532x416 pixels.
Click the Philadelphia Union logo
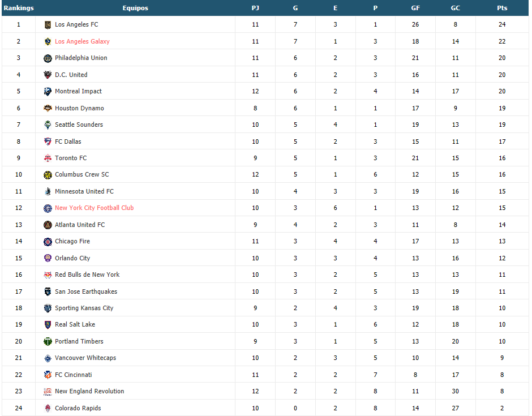(x=48, y=58)
